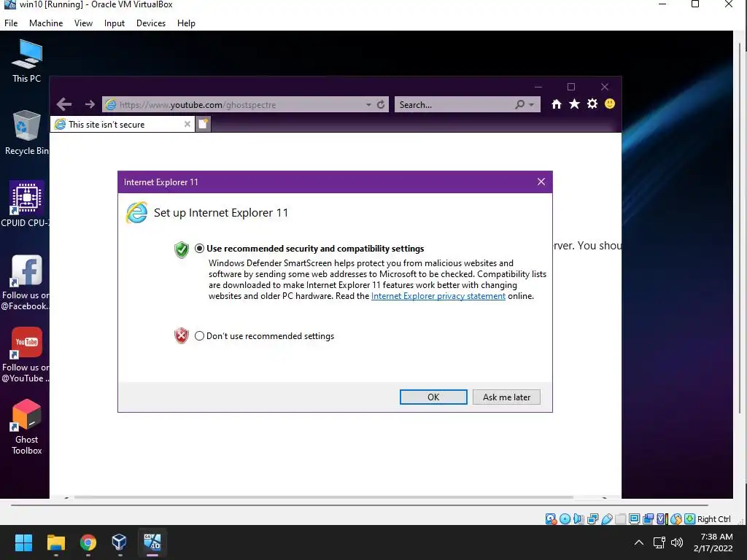Image resolution: width=747 pixels, height=560 pixels.
Task: Open the Follow us on Facebook shortcut
Action: pyautogui.click(x=25, y=282)
